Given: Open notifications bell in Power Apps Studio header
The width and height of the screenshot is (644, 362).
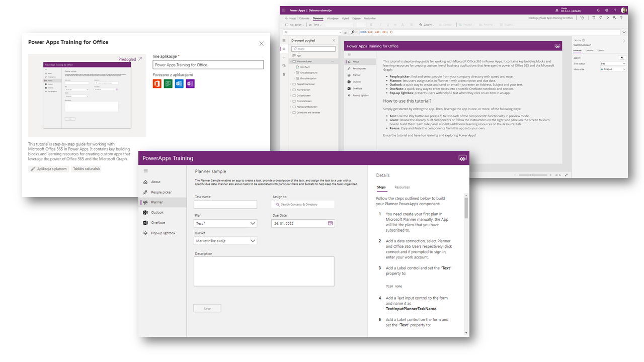Looking at the screenshot, I should [x=598, y=10].
